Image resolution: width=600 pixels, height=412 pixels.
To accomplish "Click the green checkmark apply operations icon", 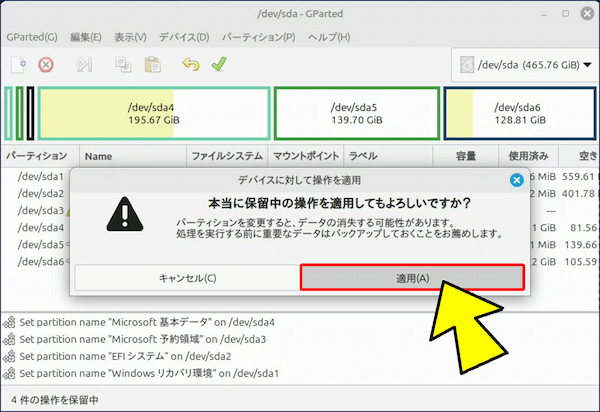I will click(218, 65).
